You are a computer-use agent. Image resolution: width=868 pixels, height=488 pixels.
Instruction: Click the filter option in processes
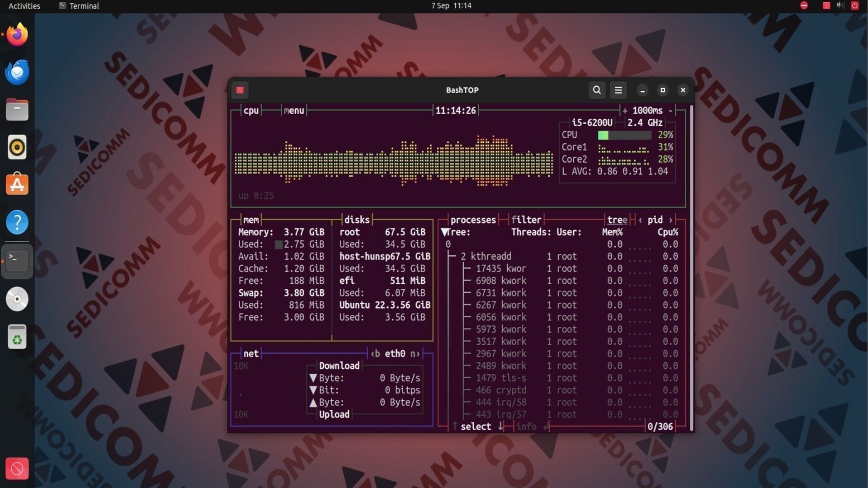(526, 220)
